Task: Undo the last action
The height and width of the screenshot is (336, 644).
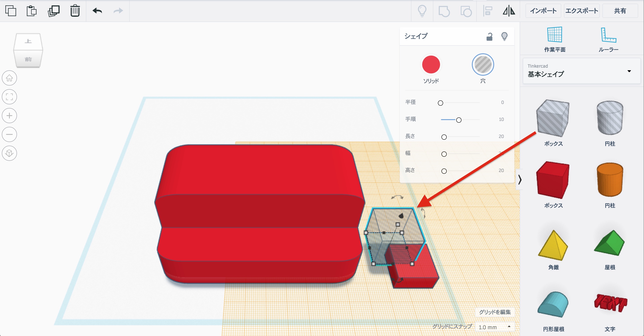Action: point(97,11)
